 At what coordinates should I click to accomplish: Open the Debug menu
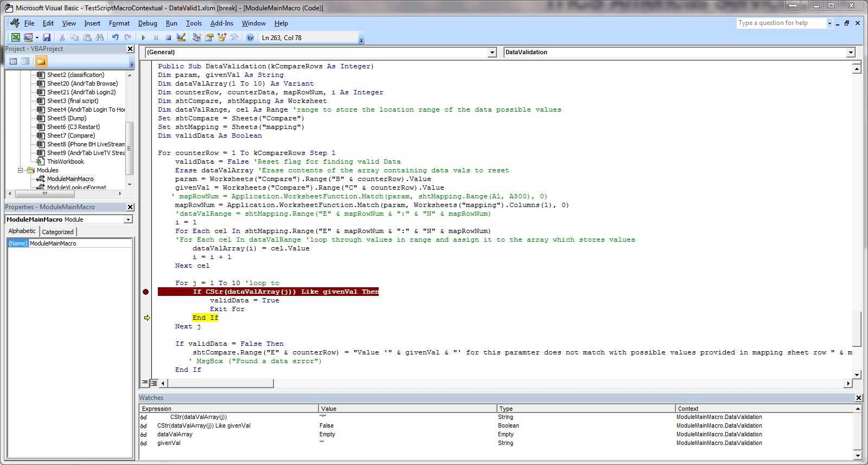pyautogui.click(x=148, y=23)
